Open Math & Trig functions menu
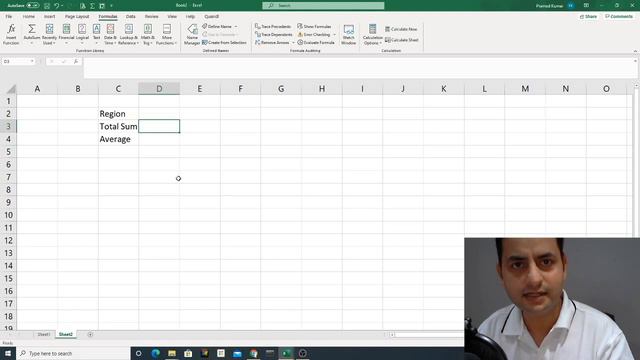The image size is (640, 360). click(x=147, y=34)
